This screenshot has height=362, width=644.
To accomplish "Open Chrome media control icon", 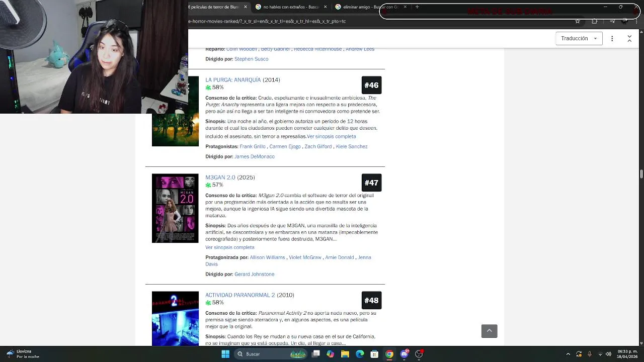I will pos(612,21).
